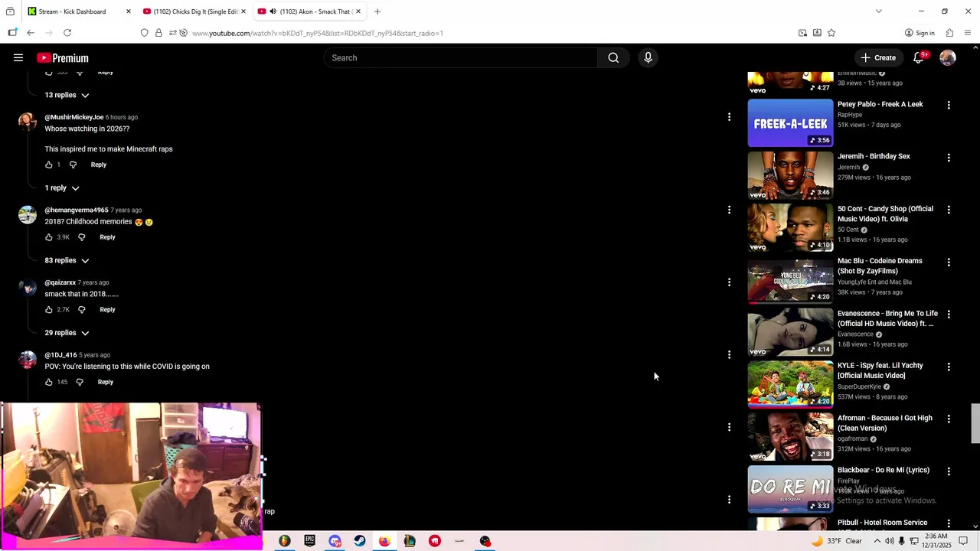Image resolution: width=980 pixels, height=551 pixels.
Task: Open Jeremih - Birthday Sex thumbnail
Action: (x=790, y=175)
